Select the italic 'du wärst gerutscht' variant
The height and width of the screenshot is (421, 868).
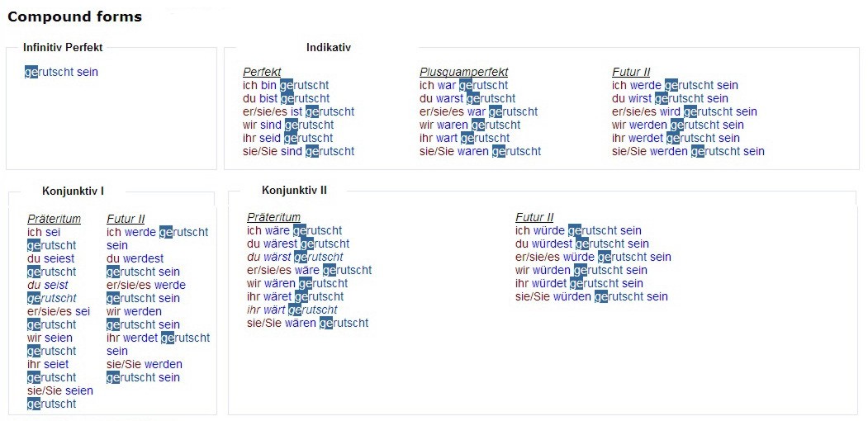pos(295,258)
